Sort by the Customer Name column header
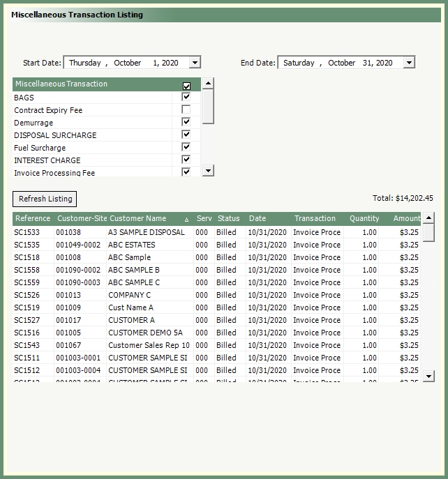The image size is (448, 479). 138,219
